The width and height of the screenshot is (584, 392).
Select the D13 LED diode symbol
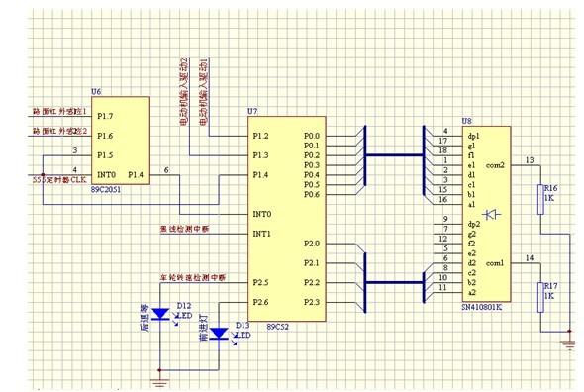tap(219, 334)
